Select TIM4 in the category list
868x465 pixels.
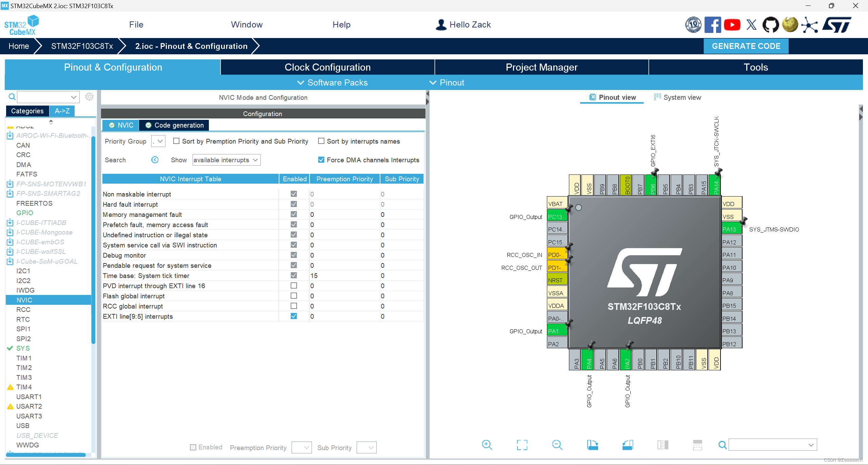(24, 387)
